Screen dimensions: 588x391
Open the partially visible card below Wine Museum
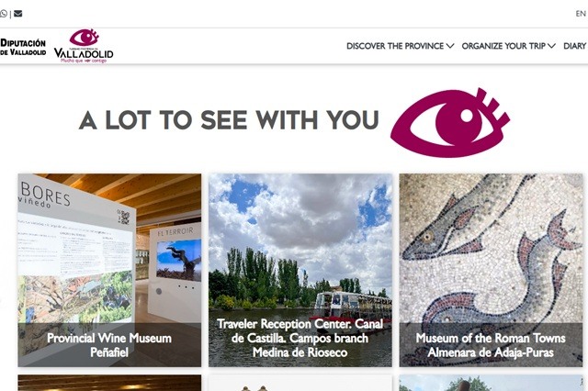[109, 383]
